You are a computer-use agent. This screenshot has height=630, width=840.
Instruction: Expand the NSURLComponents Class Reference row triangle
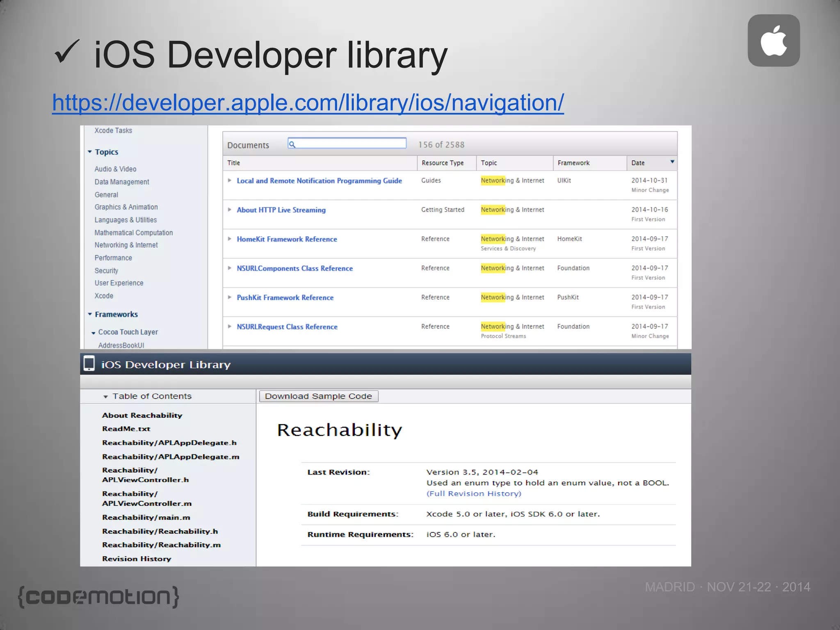click(230, 268)
